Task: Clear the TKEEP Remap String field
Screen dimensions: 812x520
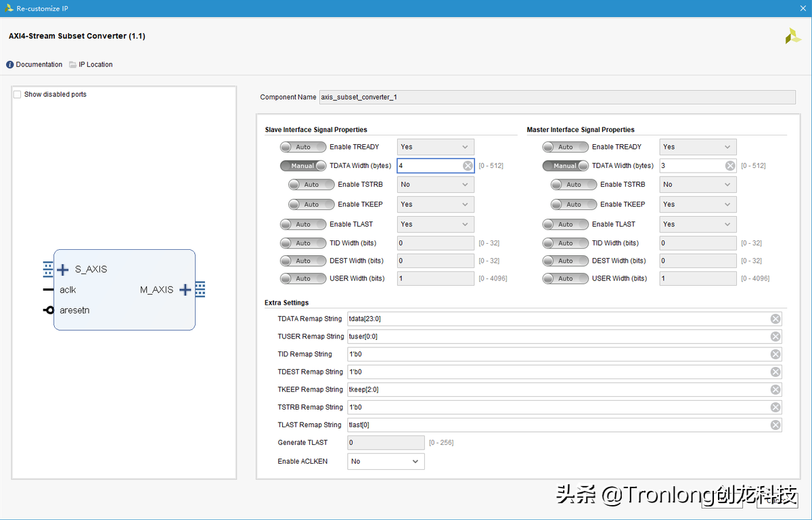Action: coord(775,389)
